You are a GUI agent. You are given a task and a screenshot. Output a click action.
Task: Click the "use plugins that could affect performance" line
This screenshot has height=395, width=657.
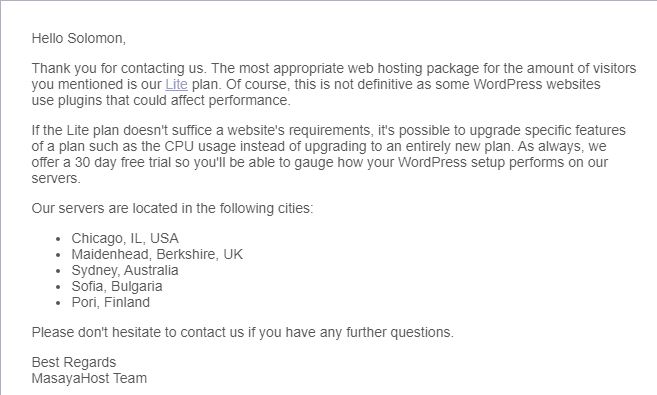coord(161,101)
